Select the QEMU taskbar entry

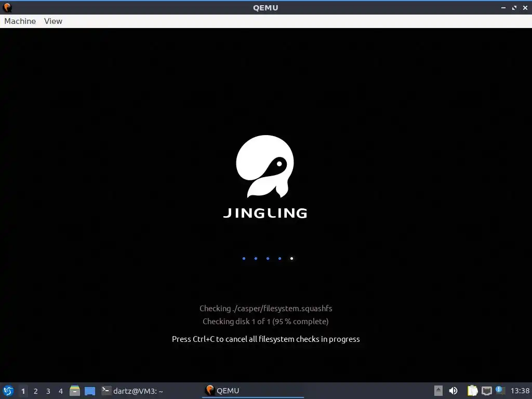[253, 391]
